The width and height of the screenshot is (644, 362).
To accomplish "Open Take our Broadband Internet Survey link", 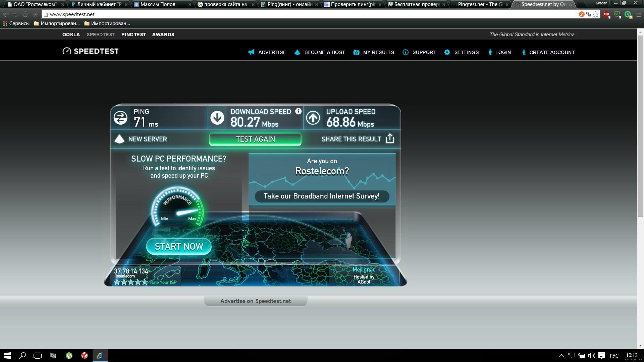I will point(322,196).
